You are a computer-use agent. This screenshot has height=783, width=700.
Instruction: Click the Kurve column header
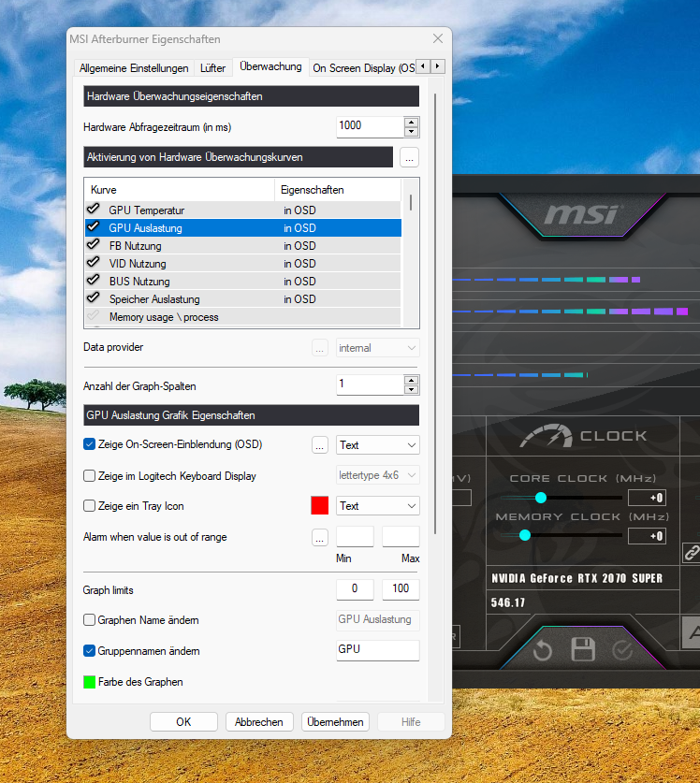pyautogui.click(x=180, y=190)
